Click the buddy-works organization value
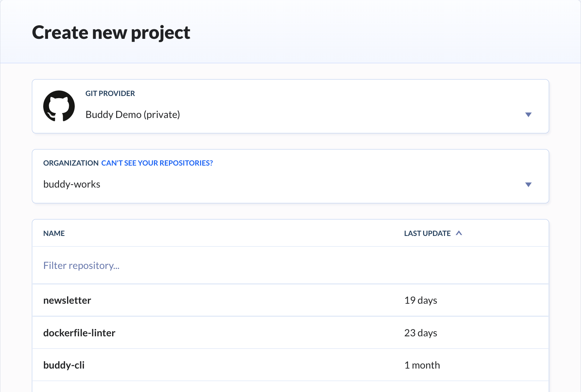The height and width of the screenshot is (392, 581). [72, 184]
